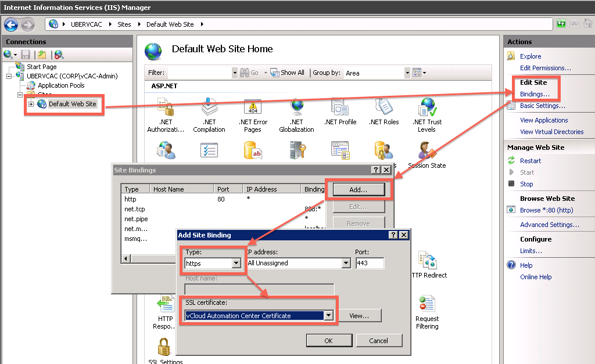Click the create new connection globe icon
The width and height of the screenshot is (595, 364).
[8, 55]
